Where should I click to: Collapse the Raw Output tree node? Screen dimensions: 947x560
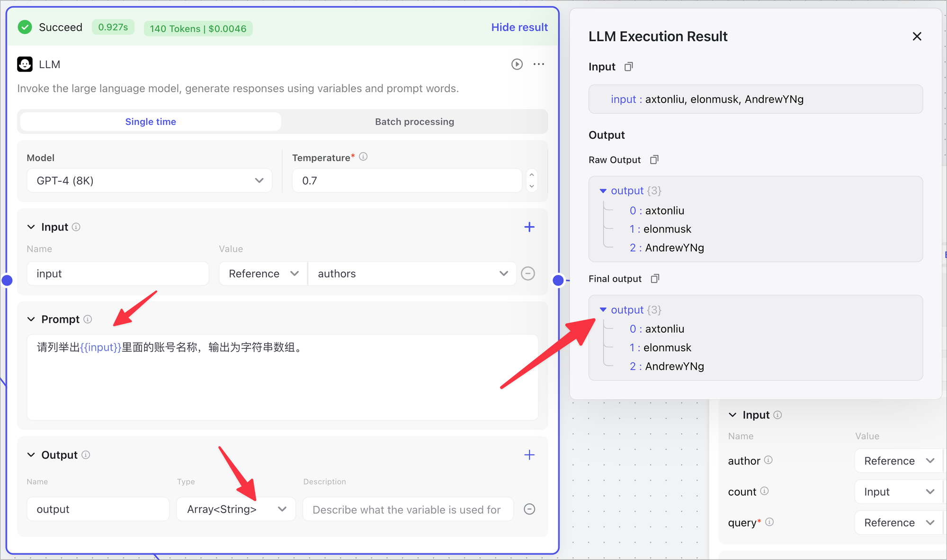coord(603,191)
